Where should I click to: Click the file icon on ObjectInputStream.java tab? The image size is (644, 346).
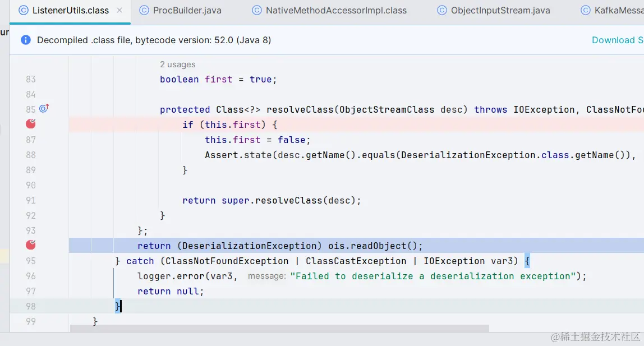tap(443, 10)
